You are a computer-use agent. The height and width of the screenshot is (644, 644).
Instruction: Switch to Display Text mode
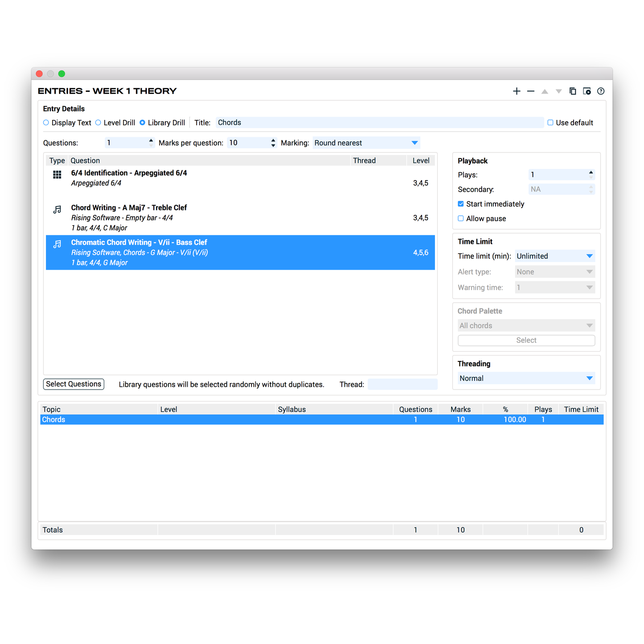[46, 123]
